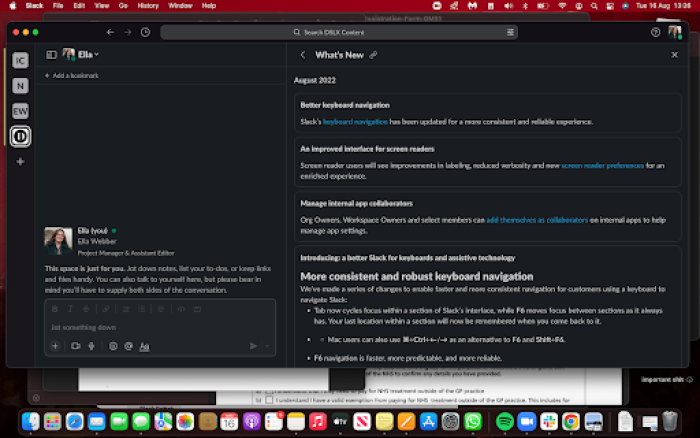The width and height of the screenshot is (700, 438).
Task: Open the Go menu
Action: click(x=123, y=6)
